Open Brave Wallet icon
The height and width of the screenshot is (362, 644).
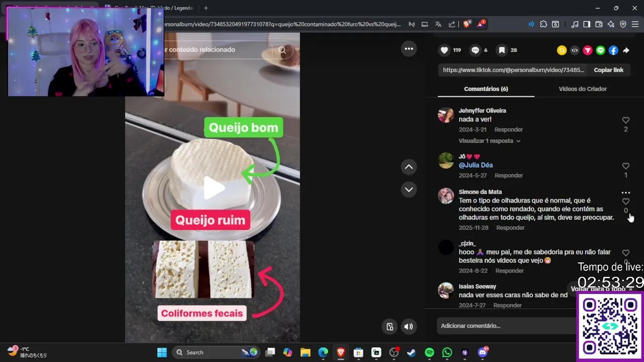(x=599, y=24)
